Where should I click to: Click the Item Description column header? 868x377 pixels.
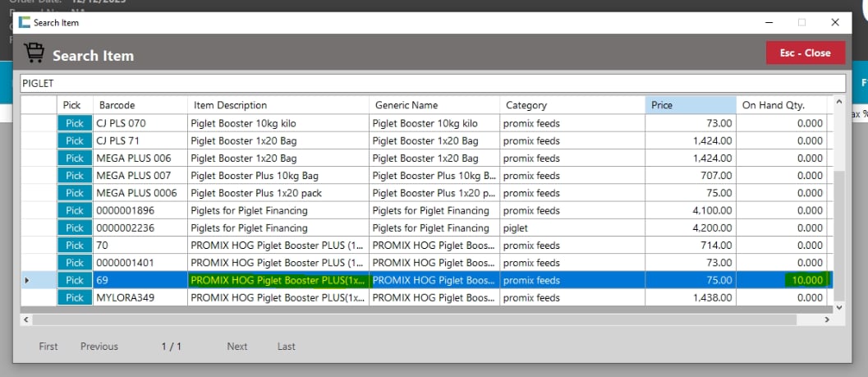[x=278, y=105]
